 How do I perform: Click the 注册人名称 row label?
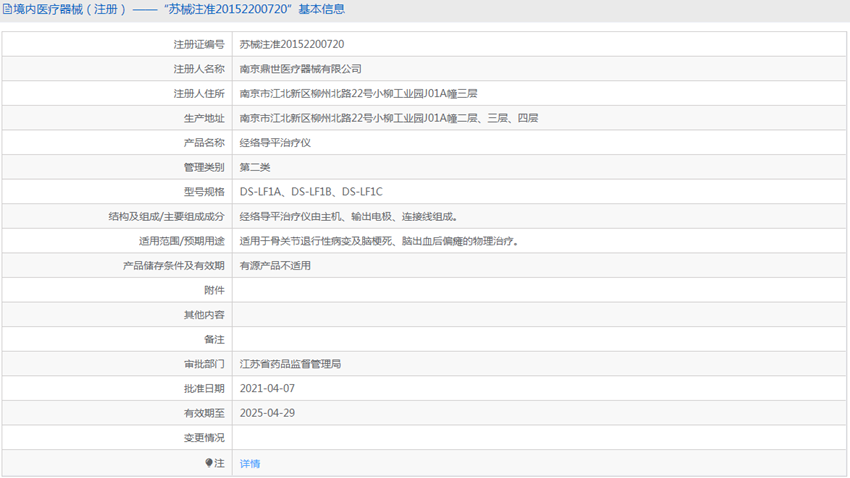coord(199,69)
